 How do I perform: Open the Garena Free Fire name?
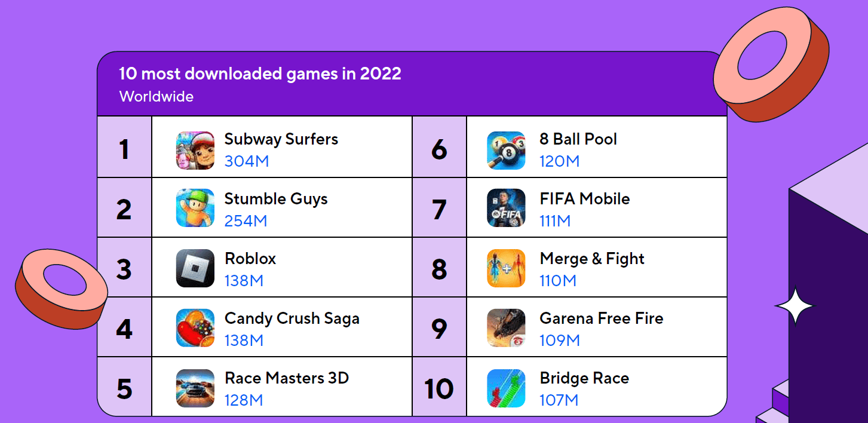tap(602, 318)
